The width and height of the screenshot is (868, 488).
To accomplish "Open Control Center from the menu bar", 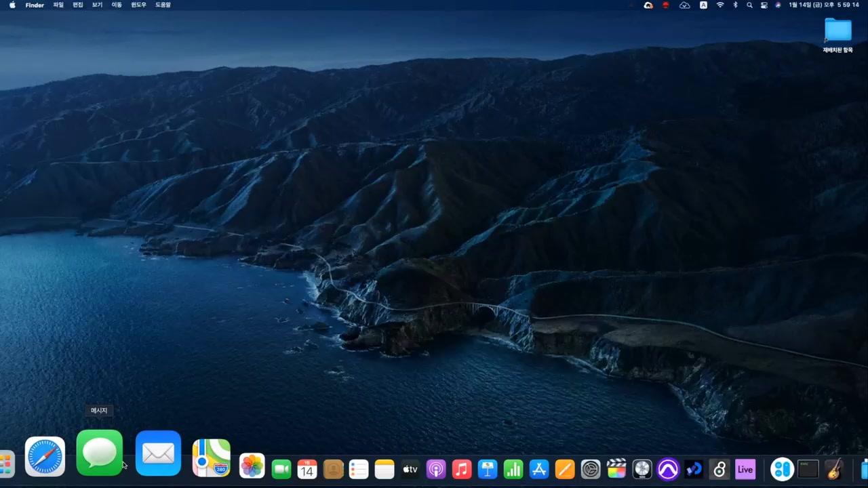I will (x=764, y=5).
